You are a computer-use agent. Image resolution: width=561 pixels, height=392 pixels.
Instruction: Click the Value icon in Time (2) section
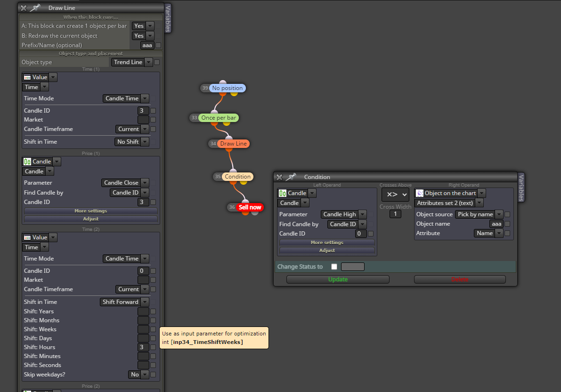pyautogui.click(x=27, y=237)
